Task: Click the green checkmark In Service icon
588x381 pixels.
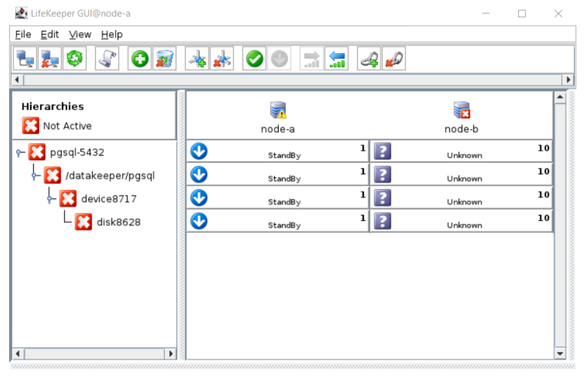Action: tap(254, 59)
